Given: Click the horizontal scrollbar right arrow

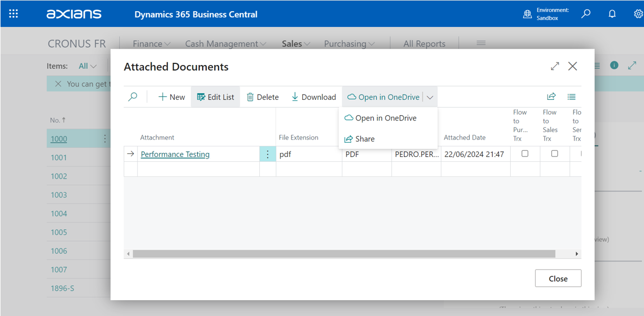Looking at the screenshot, I should tap(577, 254).
